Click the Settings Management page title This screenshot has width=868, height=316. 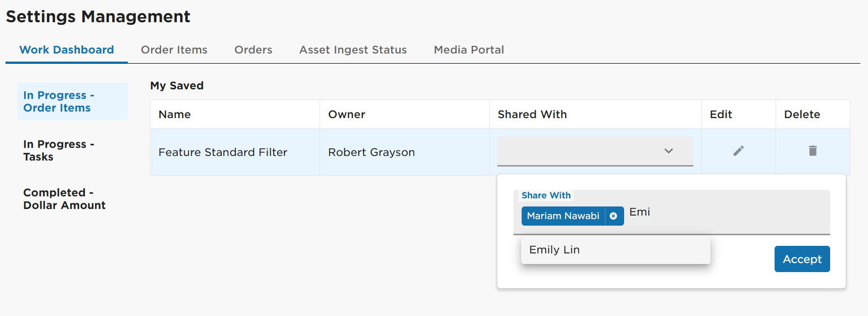(x=98, y=17)
